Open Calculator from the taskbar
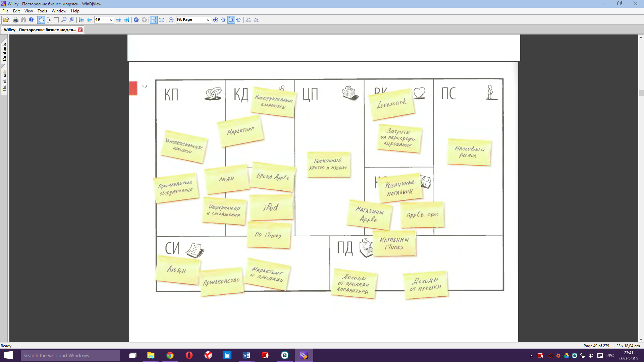This screenshot has height=362, width=644. pos(227,355)
